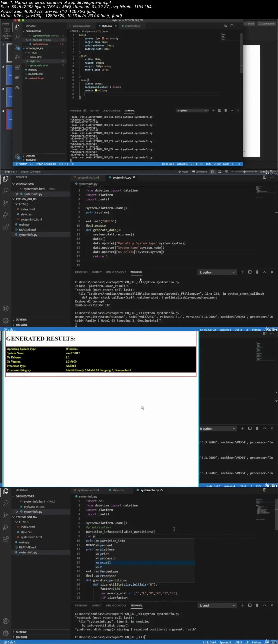Split terminal in 1: Python panel

click(x=219, y=110)
